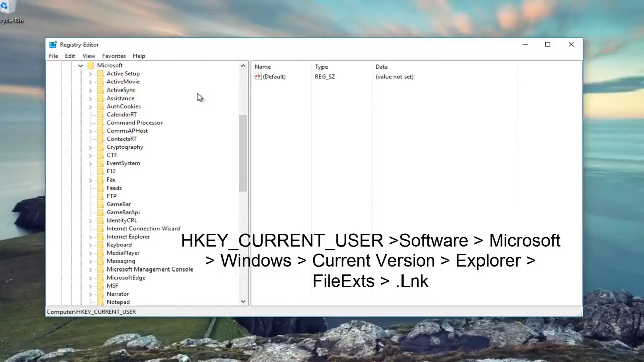The height and width of the screenshot is (362, 644).
Task: Select the Keyboard key
Action: pos(119,245)
